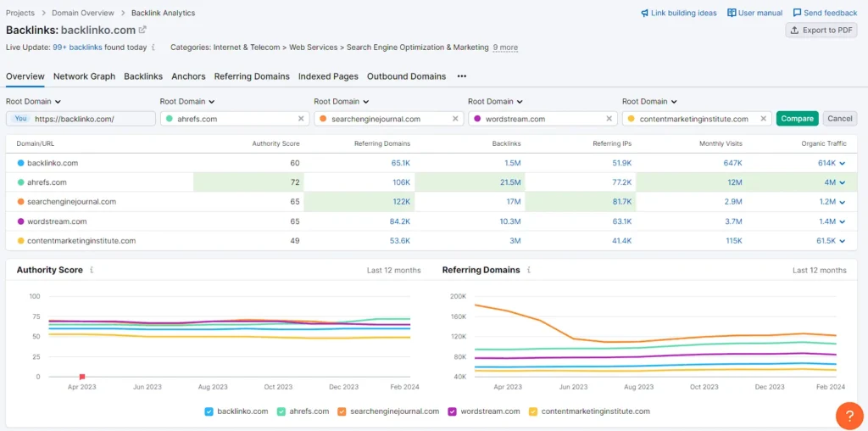This screenshot has height=431, width=868.
Task: Open the 21.5M backlinks value for ahrefs.com
Action: pyautogui.click(x=510, y=182)
